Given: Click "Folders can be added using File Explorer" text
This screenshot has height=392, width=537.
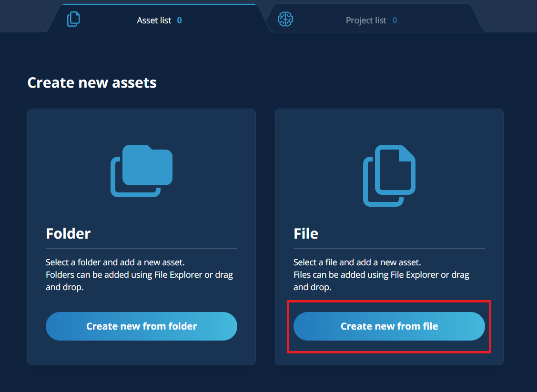Looking at the screenshot, I should [x=124, y=275].
